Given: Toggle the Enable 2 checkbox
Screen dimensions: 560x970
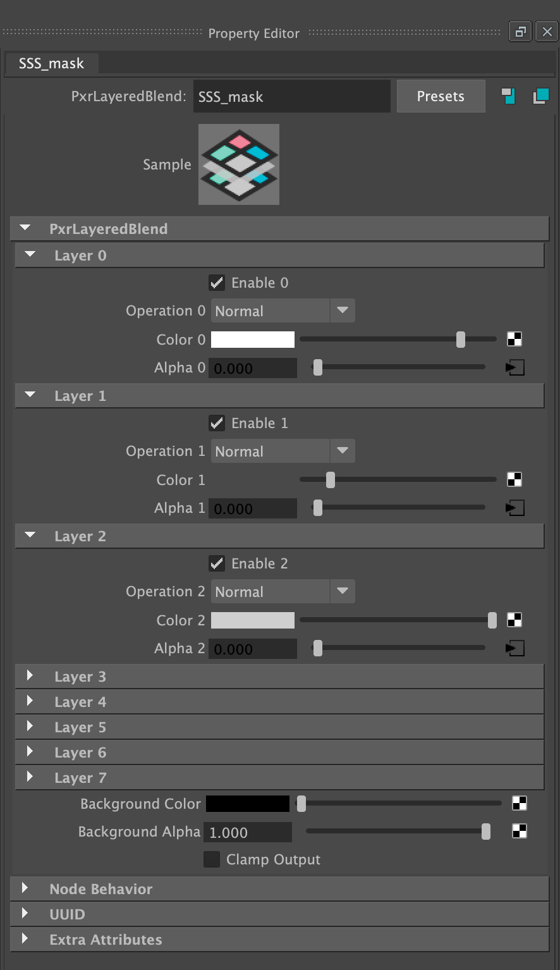Looking at the screenshot, I should (217, 563).
